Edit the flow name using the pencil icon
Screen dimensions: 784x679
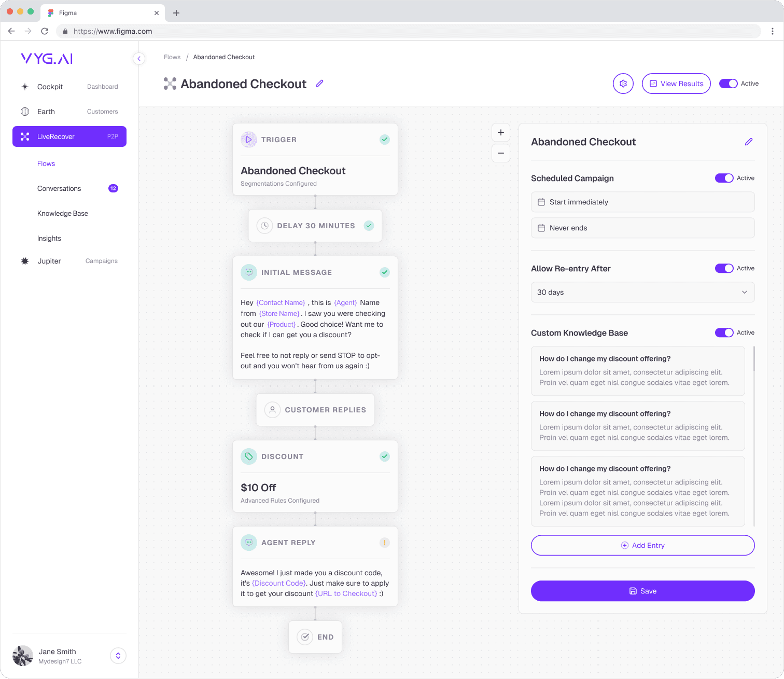pos(319,83)
